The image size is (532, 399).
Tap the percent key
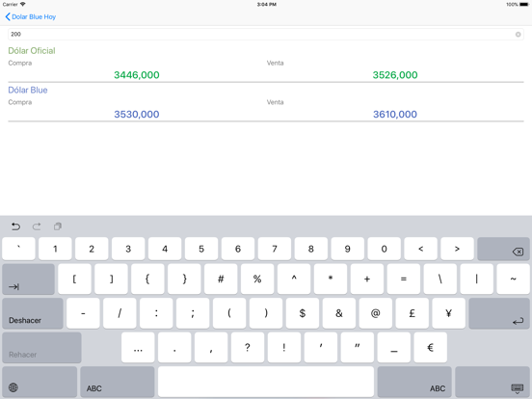point(257,279)
